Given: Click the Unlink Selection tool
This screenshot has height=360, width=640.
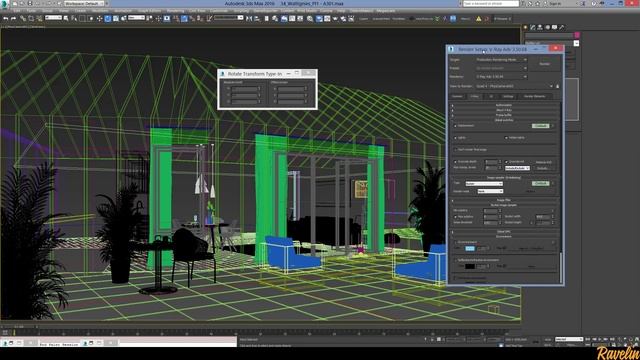Looking at the screenshot, I should tap(31, 18).
